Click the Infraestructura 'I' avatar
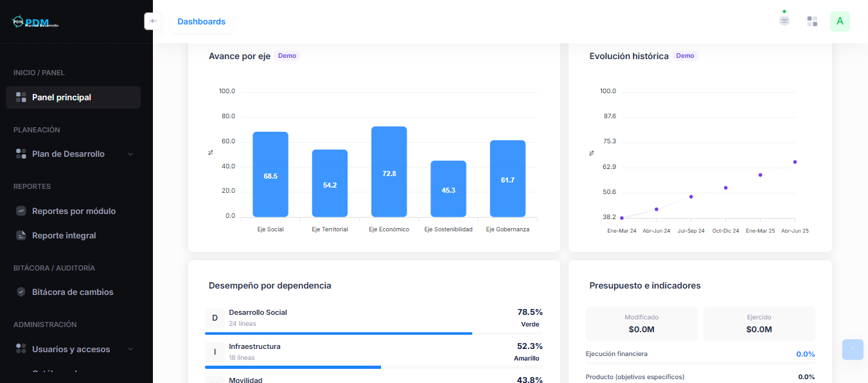Image resolution: width=868 pixels, height=383 pixels. 215,352
